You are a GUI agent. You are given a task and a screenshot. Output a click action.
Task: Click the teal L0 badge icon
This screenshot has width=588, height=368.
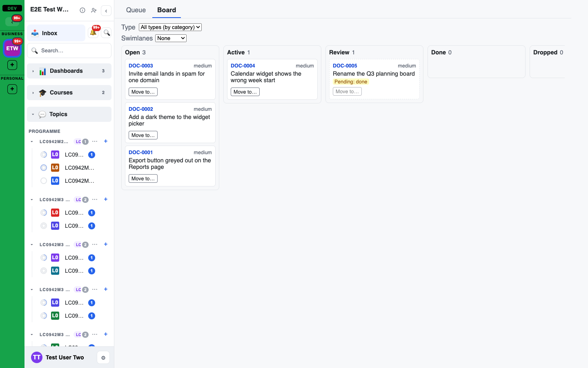[55, 271]
